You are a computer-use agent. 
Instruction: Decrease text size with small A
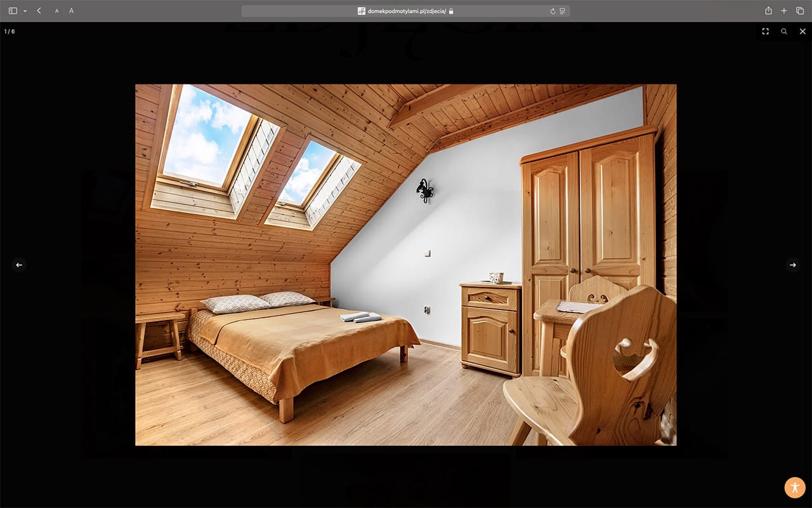coord(56,11)
